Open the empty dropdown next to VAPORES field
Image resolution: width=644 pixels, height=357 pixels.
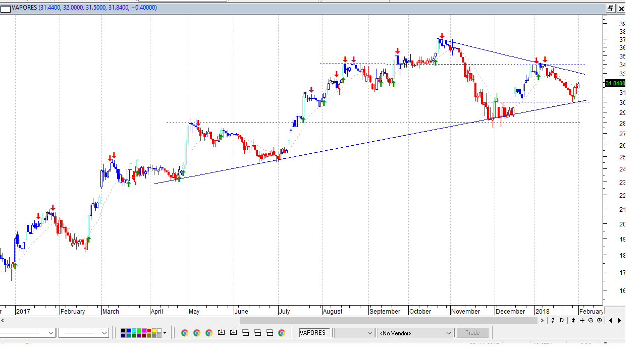(354, 333)
